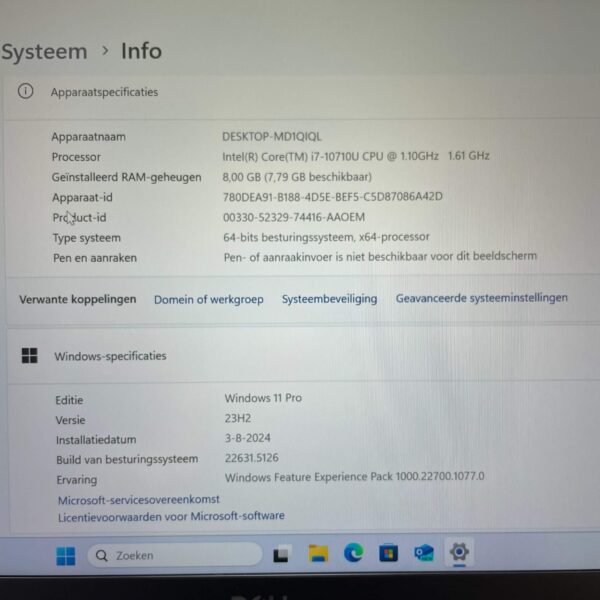The height and width of the screenshot is (600, 600).
Task: Select installation date 3-8-2024
Action: (x=248, y=438)
